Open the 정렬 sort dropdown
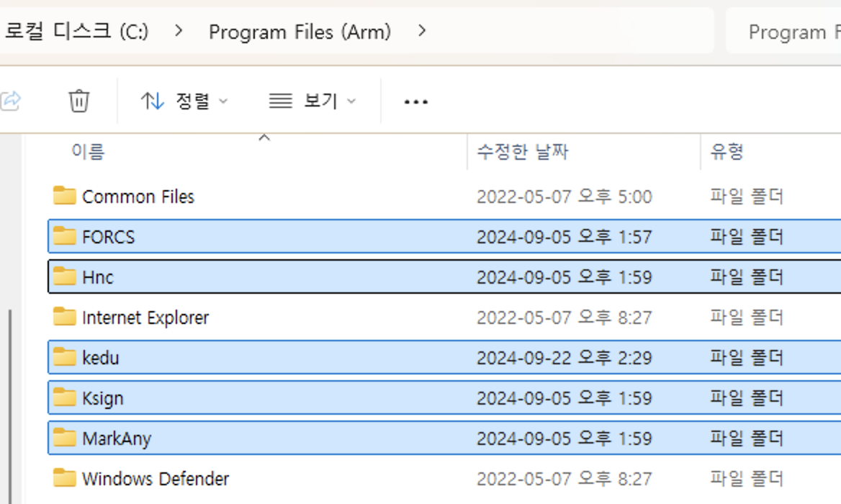 184,101
